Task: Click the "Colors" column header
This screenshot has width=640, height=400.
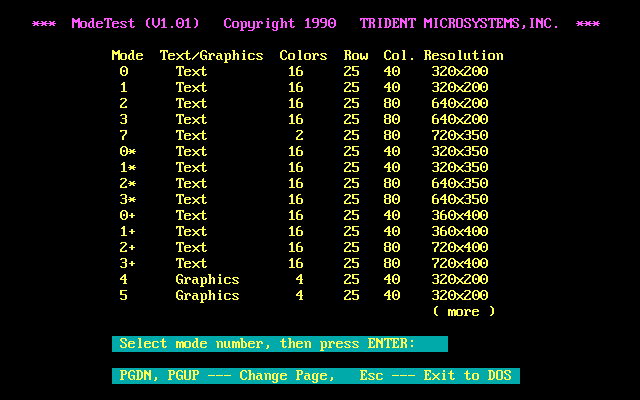Action: (x=303, y=56)
